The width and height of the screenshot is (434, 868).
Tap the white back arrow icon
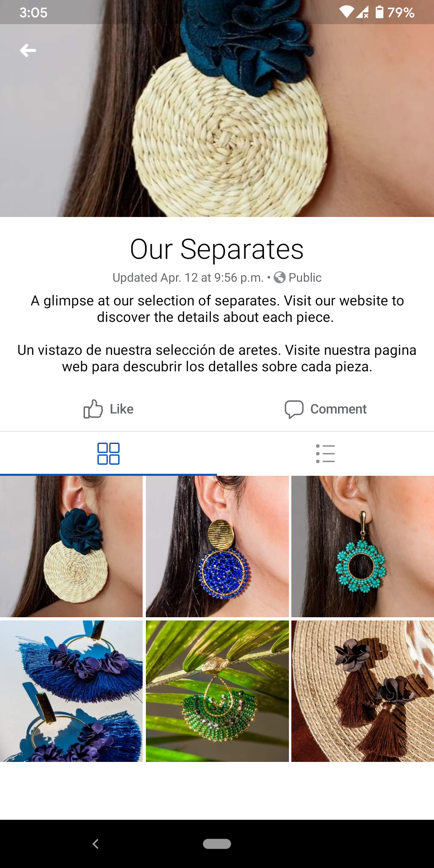pos(28,50)
